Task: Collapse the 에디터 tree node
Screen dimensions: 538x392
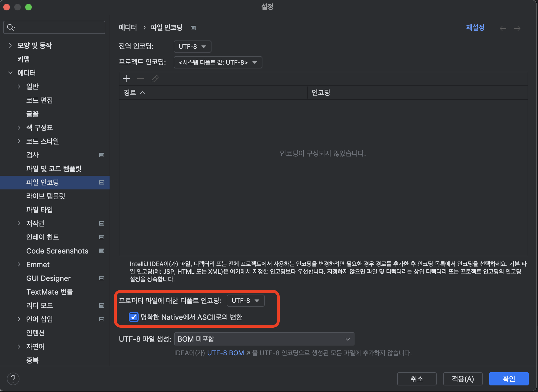Action: point(10,73)
